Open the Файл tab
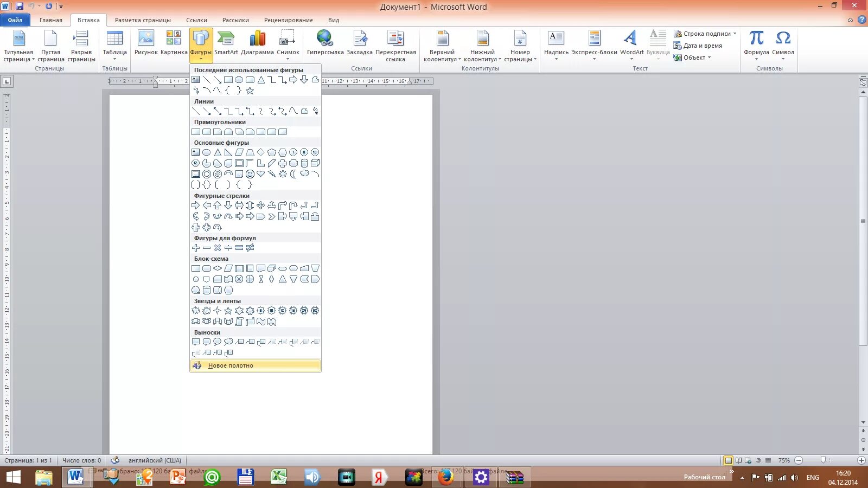Viewport: 868px width, 488px height. [x=15, y=20]
